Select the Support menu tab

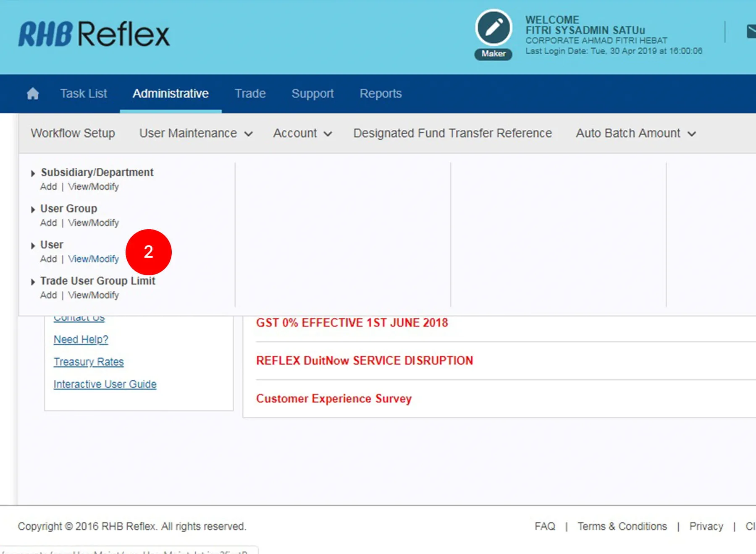pos(312,94)
